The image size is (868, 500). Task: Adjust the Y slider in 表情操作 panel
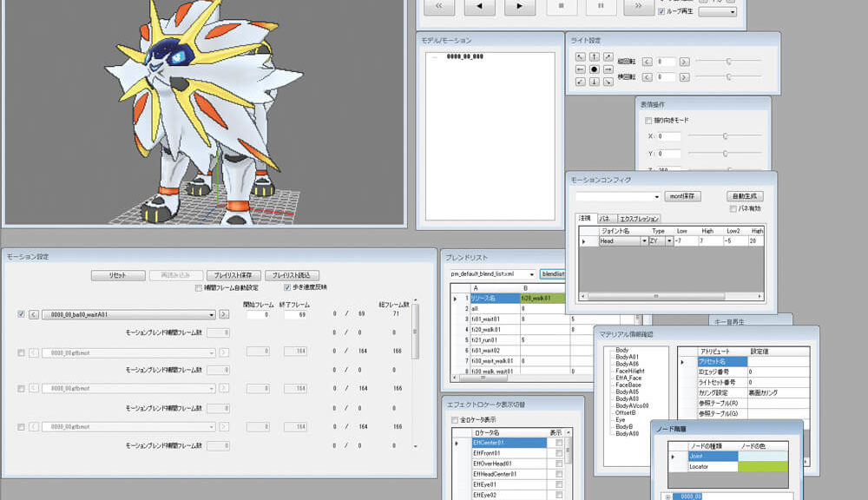[725, 154]
